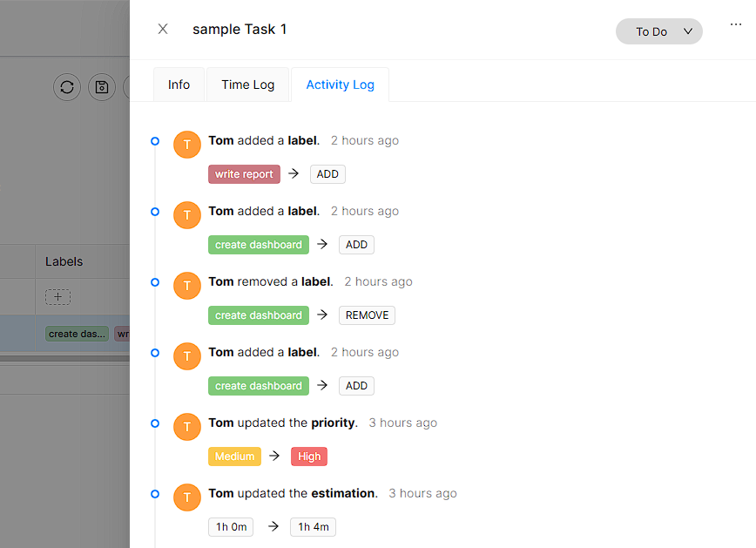Click Tom's avatar on estimation update entry

(187, 497)
